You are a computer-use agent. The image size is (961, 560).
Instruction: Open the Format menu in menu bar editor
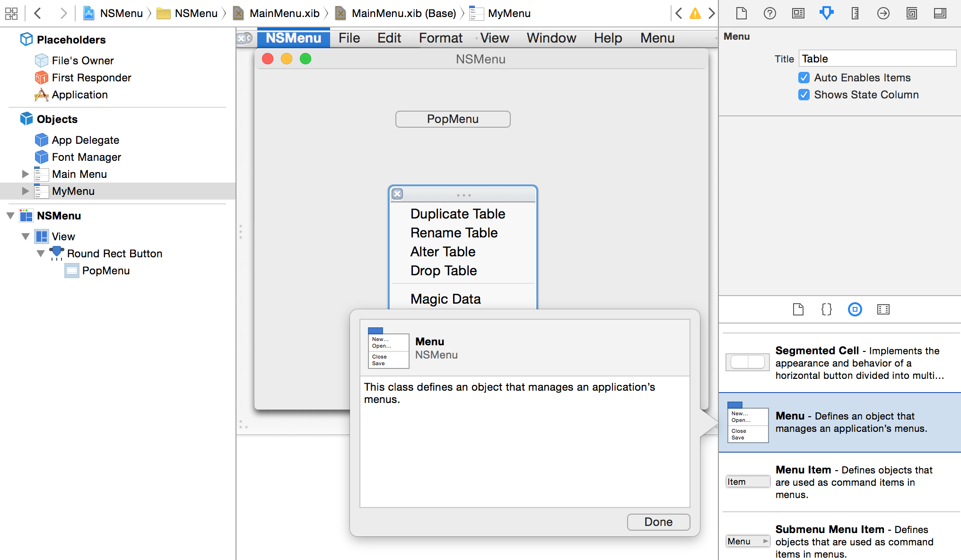[x=441, y=38]
